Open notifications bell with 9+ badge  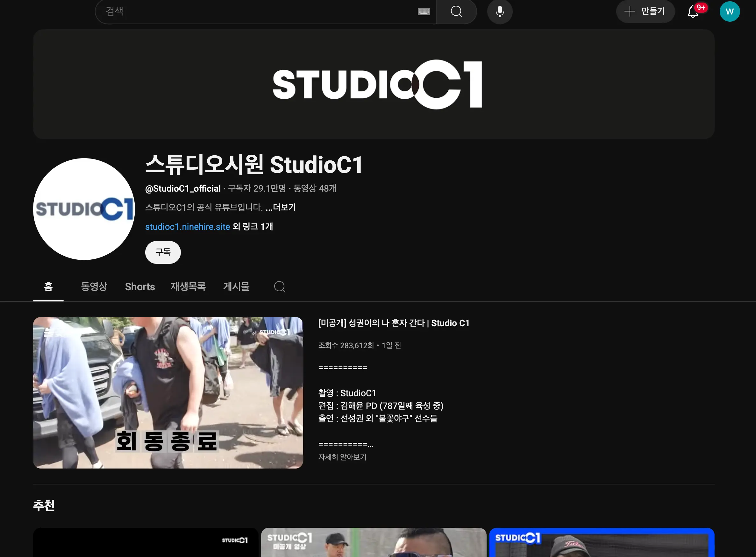693,11
